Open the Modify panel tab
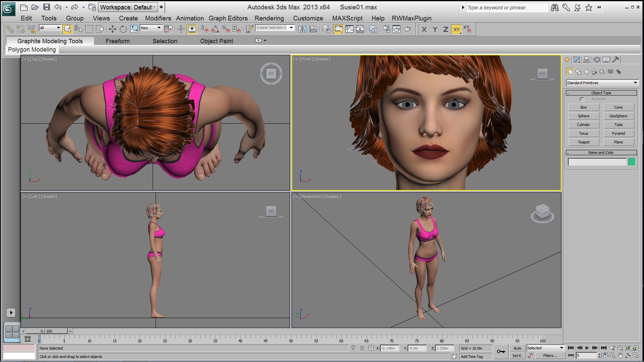 (x=577, y=60)
